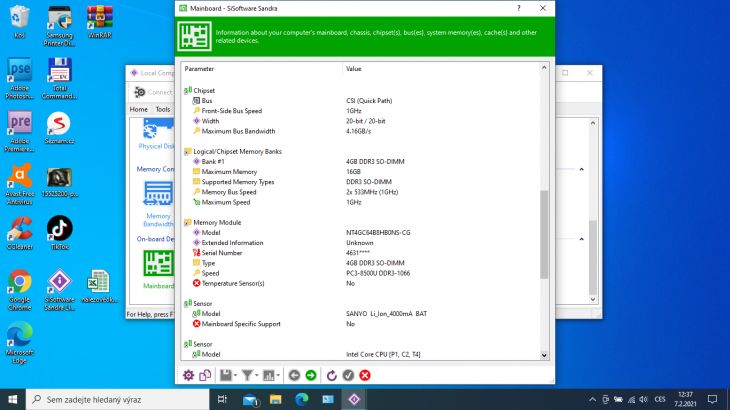Go back with the grey left arrow
The width and height of the screenshot is (730, 410).
[294, 375]
